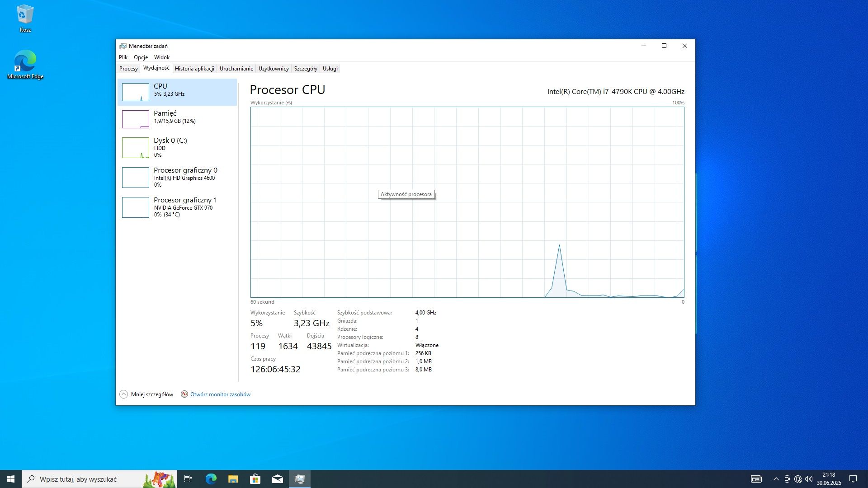868x488 pixels.
Task: Open the Recycle Bin (Kosz) desktop icon
Action: click(25, 19)
